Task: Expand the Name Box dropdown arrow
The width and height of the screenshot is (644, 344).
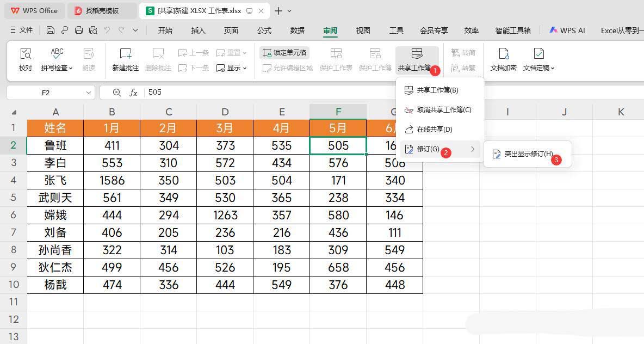Action: pos(89,93)
